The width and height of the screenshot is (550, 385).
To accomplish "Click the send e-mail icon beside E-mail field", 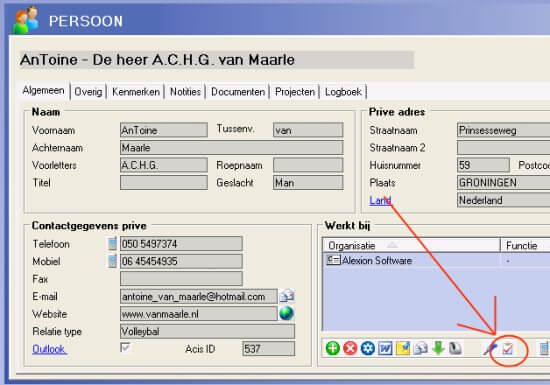I will pyautogui.click(x=287, y=296).
